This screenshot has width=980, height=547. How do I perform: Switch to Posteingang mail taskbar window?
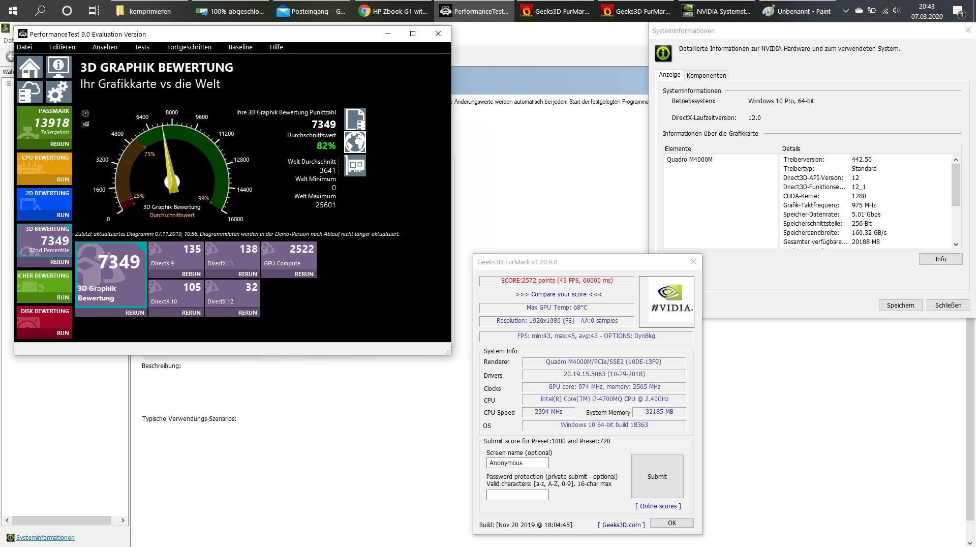point(312,11)
